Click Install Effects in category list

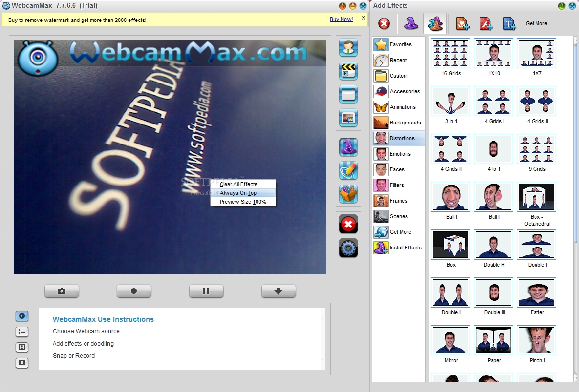click(x=399, y=248)
